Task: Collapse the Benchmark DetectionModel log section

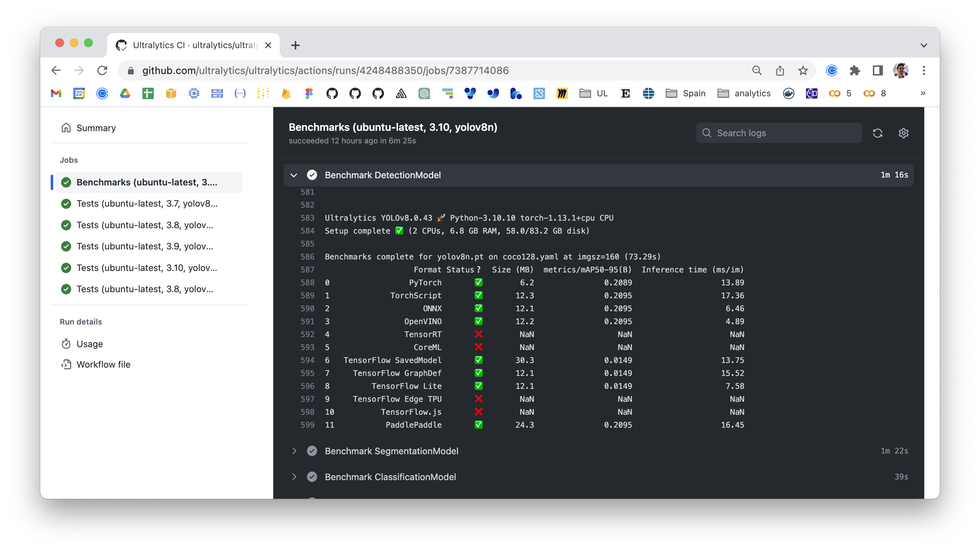Action: point(294,175)
